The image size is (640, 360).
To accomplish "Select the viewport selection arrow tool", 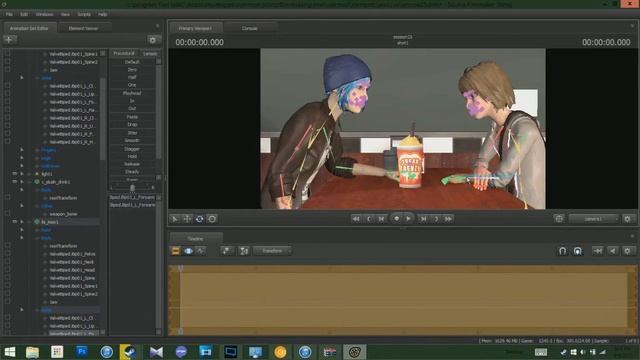I will pos(175,219).
